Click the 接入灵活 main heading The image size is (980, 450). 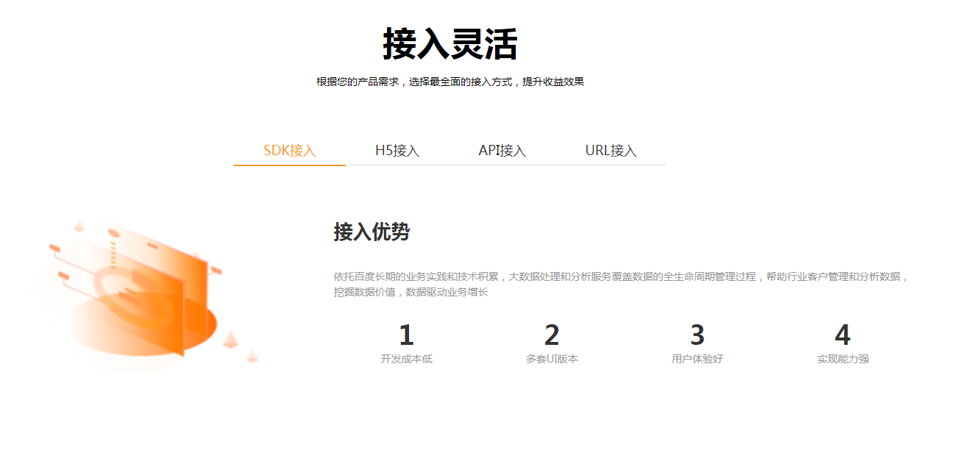pos(450,44)
